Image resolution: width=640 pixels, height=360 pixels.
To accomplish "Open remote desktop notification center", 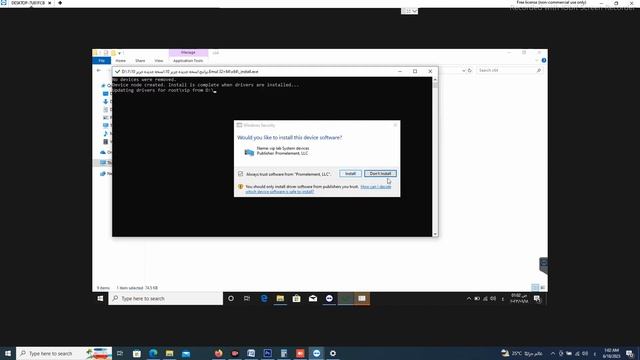I will point(537,299).
